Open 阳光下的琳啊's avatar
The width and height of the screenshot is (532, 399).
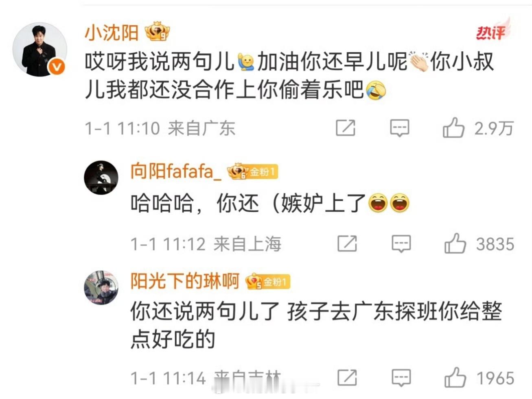point(101,288)
